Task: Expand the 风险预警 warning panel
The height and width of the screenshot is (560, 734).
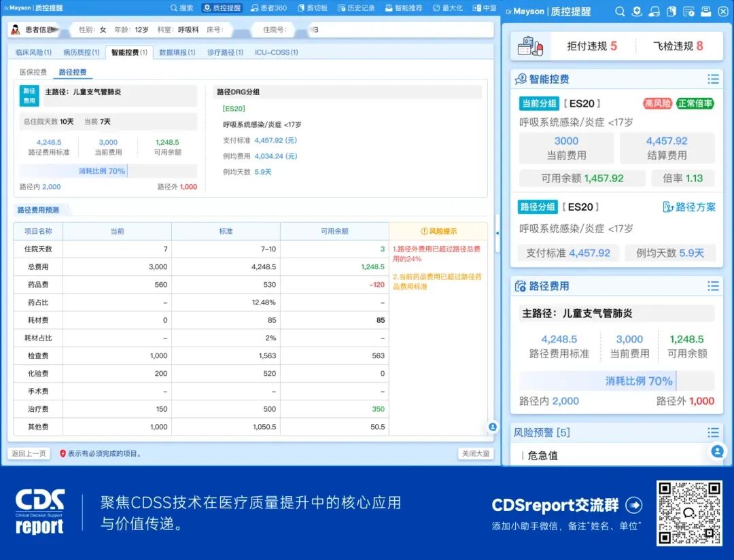Action: coord(714,432)
